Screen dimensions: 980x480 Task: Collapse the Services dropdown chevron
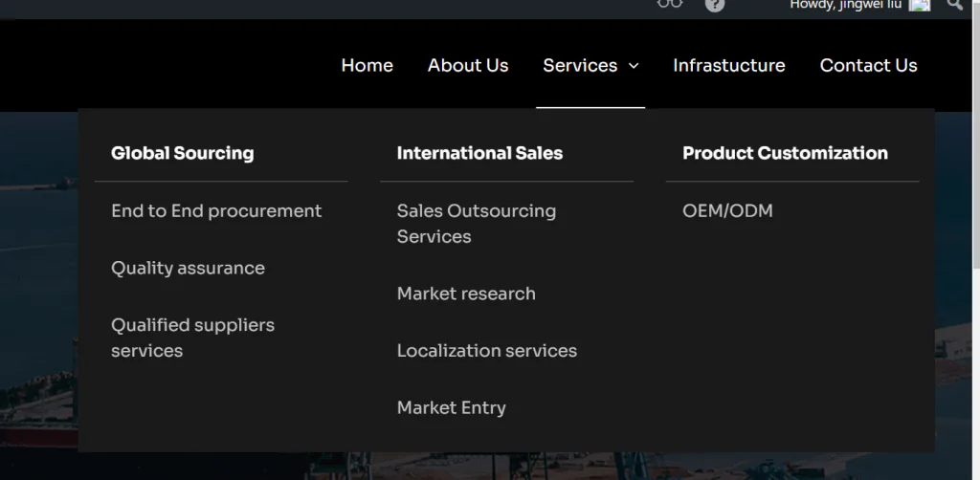point(634,66)
